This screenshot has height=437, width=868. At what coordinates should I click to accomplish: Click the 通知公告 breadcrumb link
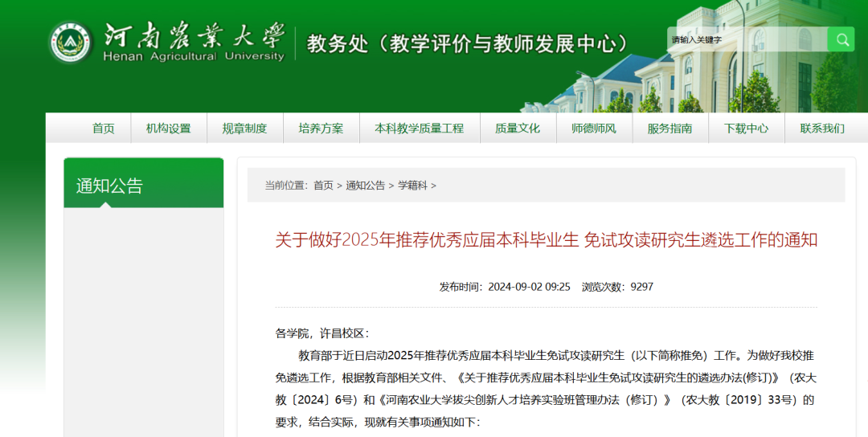tap(366, 186)
